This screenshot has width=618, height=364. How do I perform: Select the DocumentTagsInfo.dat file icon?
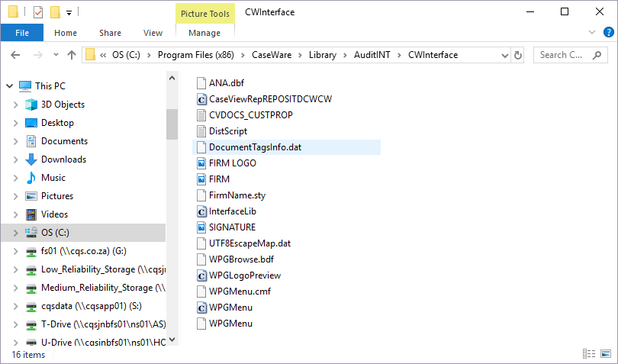[x=201, y=147]
